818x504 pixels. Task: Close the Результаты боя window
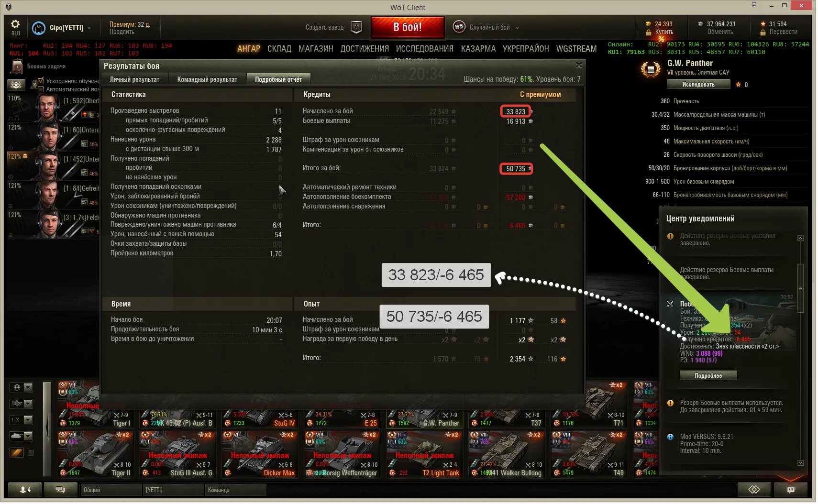pyautogui.click(x=579, y=65)
